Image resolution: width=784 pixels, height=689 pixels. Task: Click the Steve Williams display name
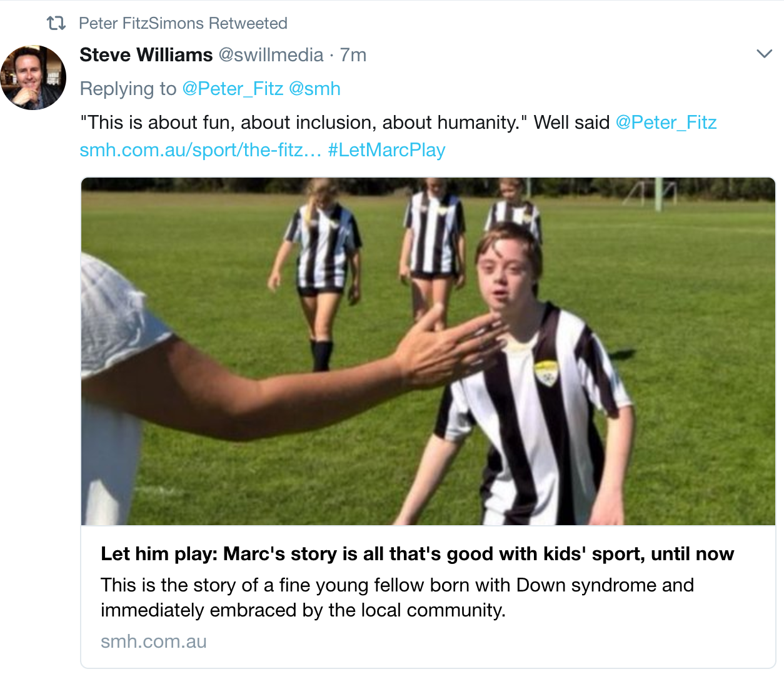(146, 55)
